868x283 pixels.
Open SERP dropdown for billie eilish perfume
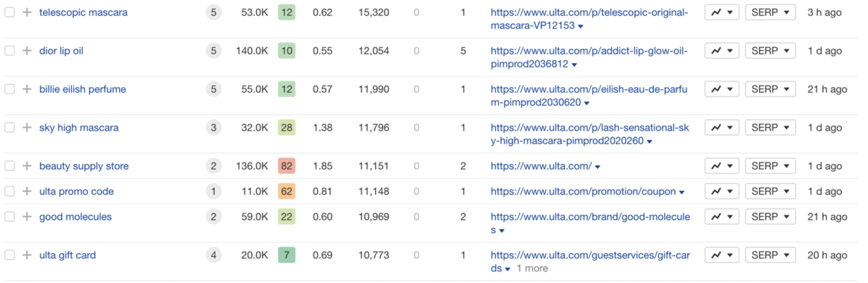click(x=770, y=89)
